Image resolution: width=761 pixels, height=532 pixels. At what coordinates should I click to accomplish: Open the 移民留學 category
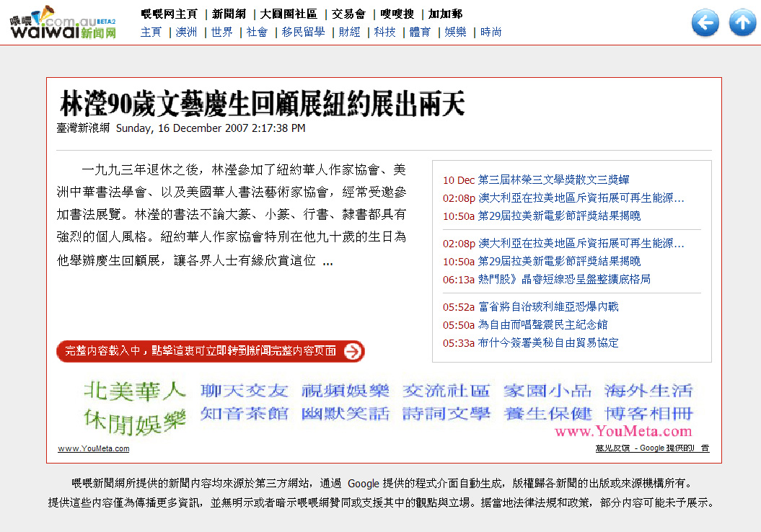[303, 32]
